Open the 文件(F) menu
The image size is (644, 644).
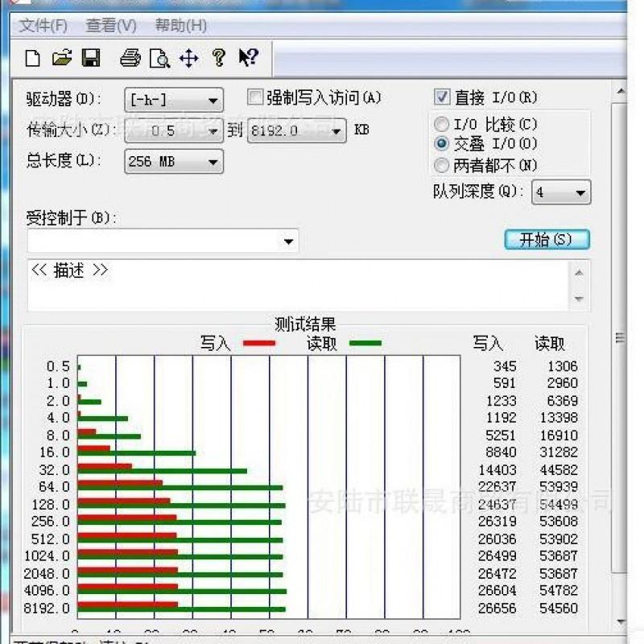click(x=43, y=26)
